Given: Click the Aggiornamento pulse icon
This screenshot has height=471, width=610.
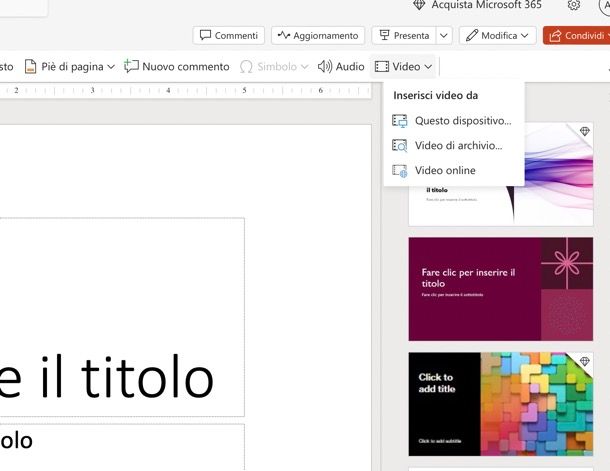Looking at the screenshot, I should (284, 35).
